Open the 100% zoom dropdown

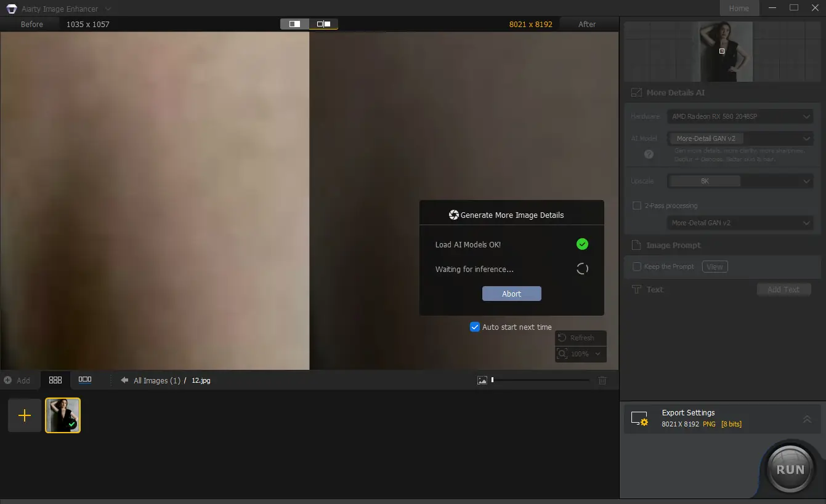pyautogui.click(x=581, y=354)
